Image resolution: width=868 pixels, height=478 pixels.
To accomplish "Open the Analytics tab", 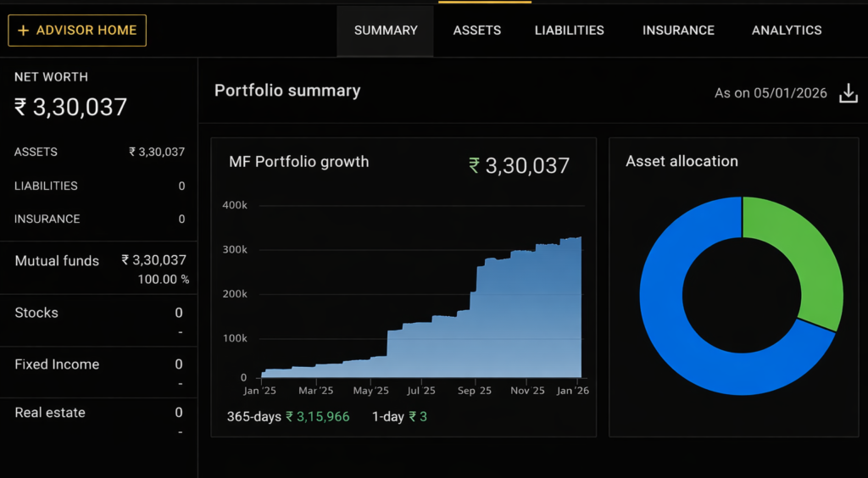I will 786,31.
